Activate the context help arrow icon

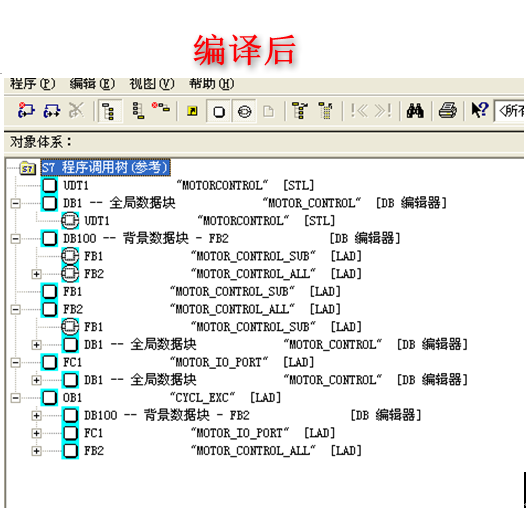[x=480, y=110]
